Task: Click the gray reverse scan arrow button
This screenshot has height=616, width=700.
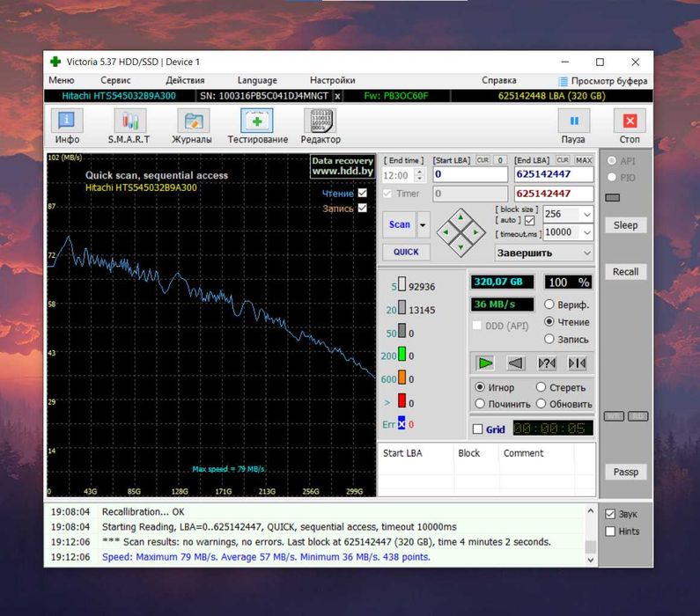Action: (518, 363)
